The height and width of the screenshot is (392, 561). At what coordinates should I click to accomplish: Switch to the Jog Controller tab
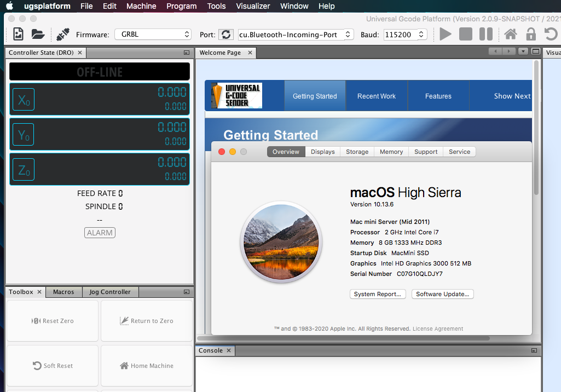[x=110, y=292]
